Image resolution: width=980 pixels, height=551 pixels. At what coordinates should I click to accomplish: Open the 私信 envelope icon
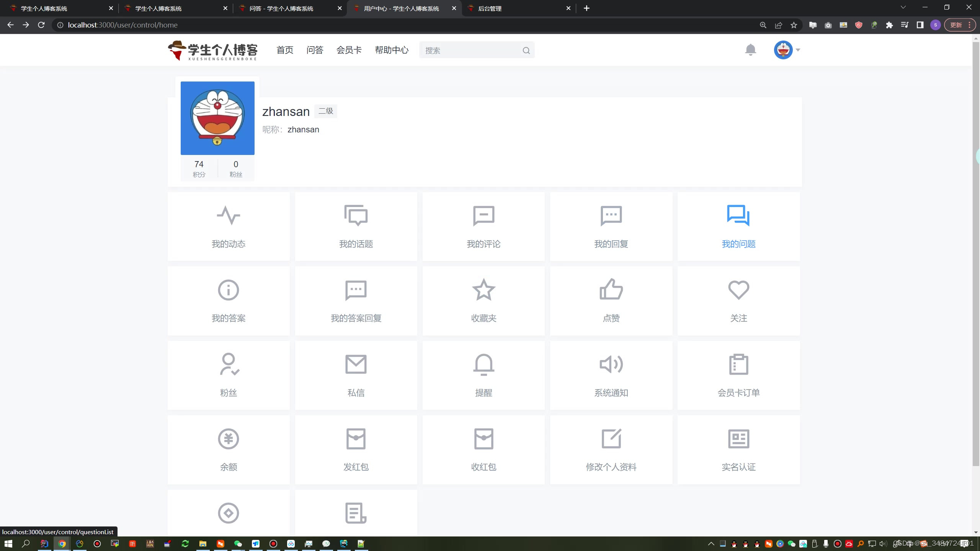pyautogui.click(x=356, y=364)
